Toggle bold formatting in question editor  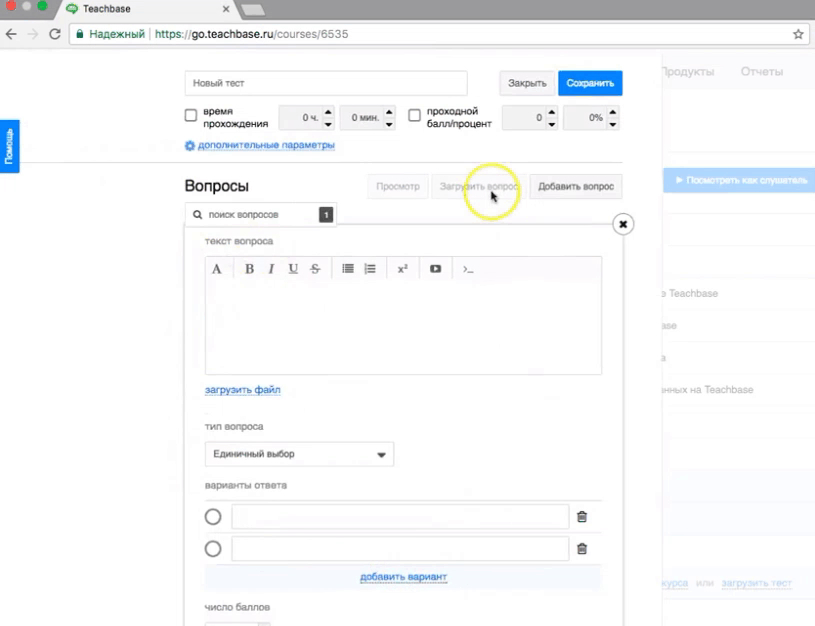pyautogui.click(x=249, y=269)
